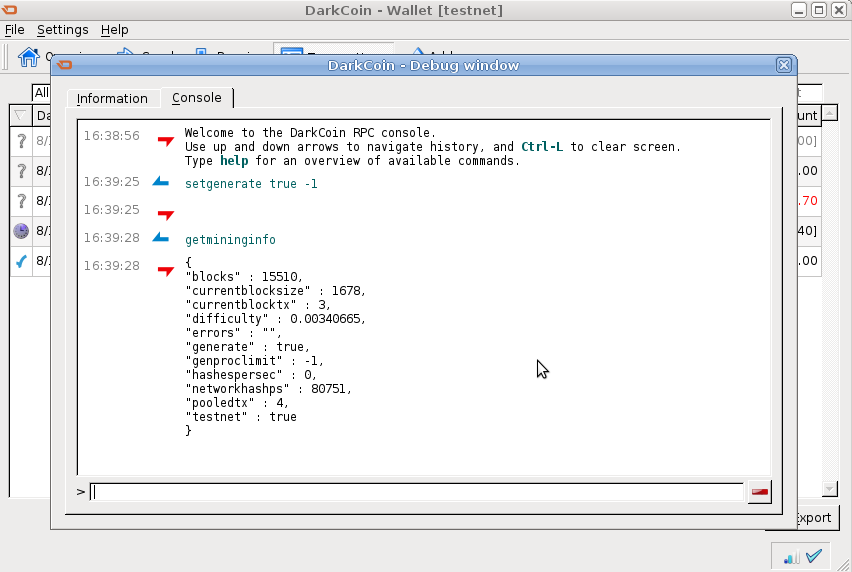The height and width of the screenshot is (572, 852).
Task: Switch to the Information tab
Action: tap(112, 98)
